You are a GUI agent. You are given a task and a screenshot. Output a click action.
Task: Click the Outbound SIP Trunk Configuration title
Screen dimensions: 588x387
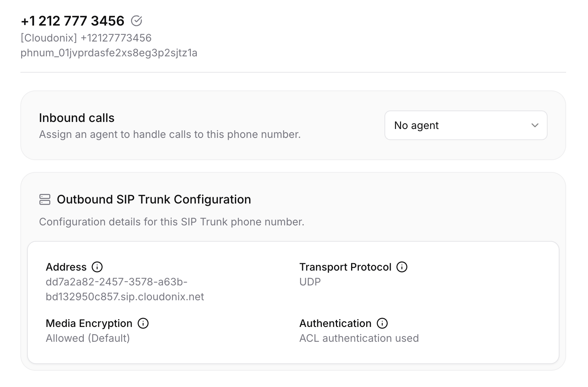(154, 199)
